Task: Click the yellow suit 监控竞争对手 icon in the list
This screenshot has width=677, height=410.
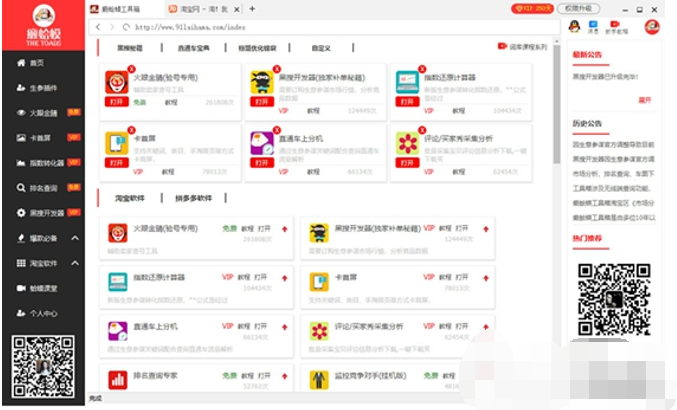Action: [x=319, y=380]
